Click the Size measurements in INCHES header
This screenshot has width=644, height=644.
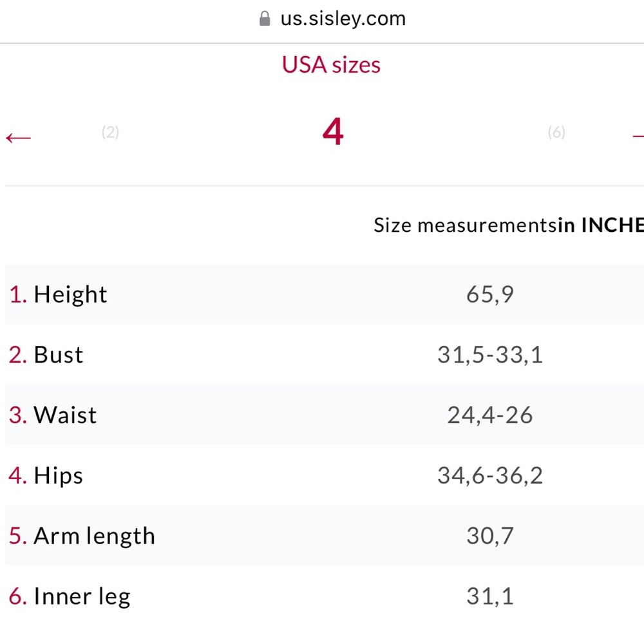509,225
